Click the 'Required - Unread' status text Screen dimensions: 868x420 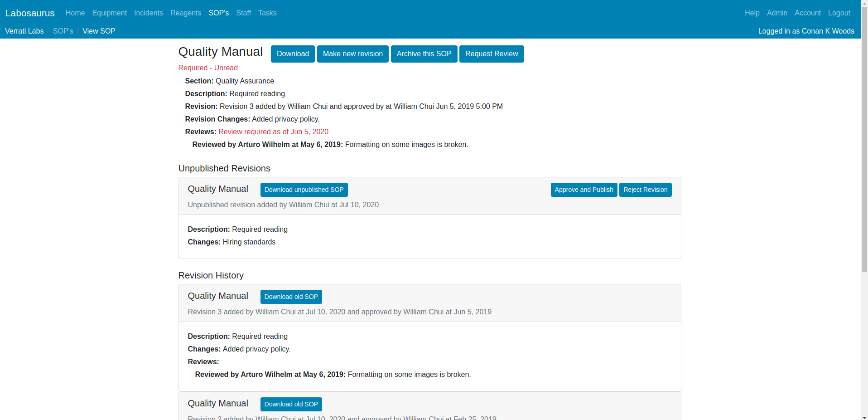208,68
